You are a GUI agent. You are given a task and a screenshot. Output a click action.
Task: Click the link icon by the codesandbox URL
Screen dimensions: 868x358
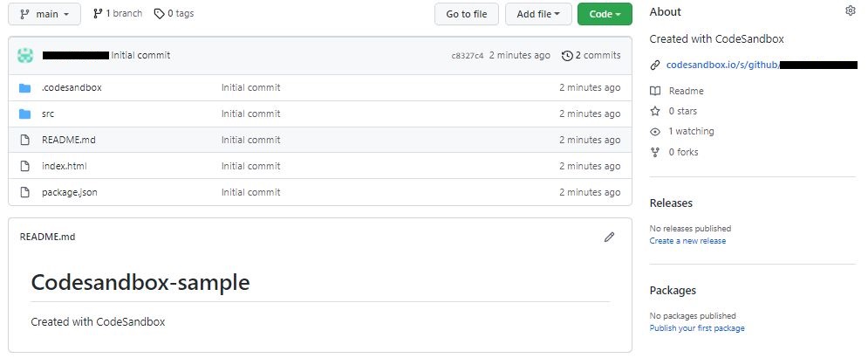pos(655,65)
